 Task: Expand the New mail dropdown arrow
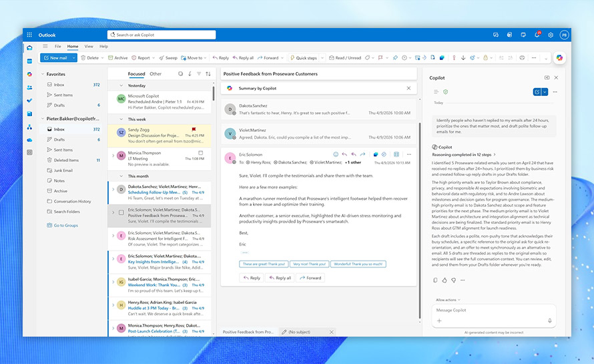73,58
